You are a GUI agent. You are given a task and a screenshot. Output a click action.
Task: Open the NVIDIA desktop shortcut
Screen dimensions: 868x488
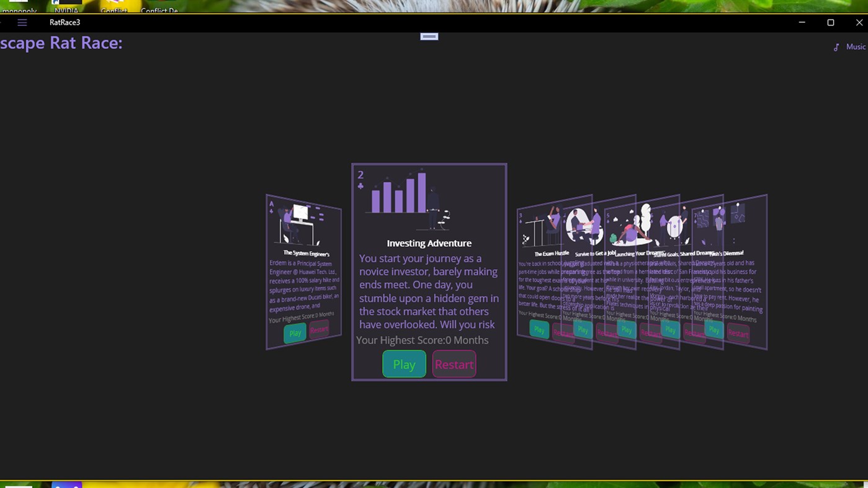(66, 6)
